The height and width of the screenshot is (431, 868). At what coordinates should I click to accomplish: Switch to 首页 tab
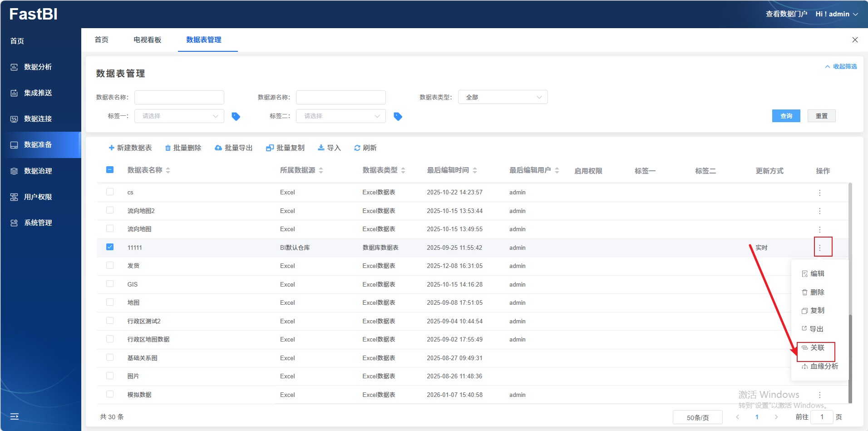click(102, 40)
